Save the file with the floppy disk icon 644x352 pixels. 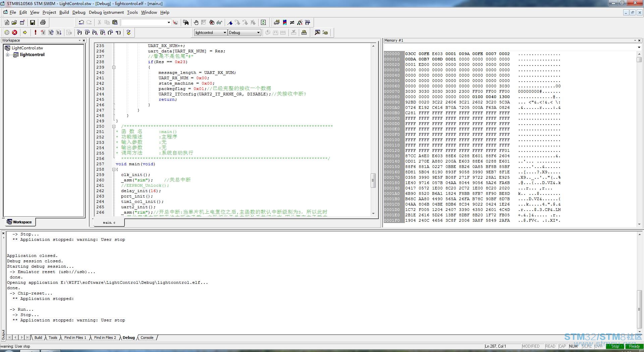tap(33, 23)
